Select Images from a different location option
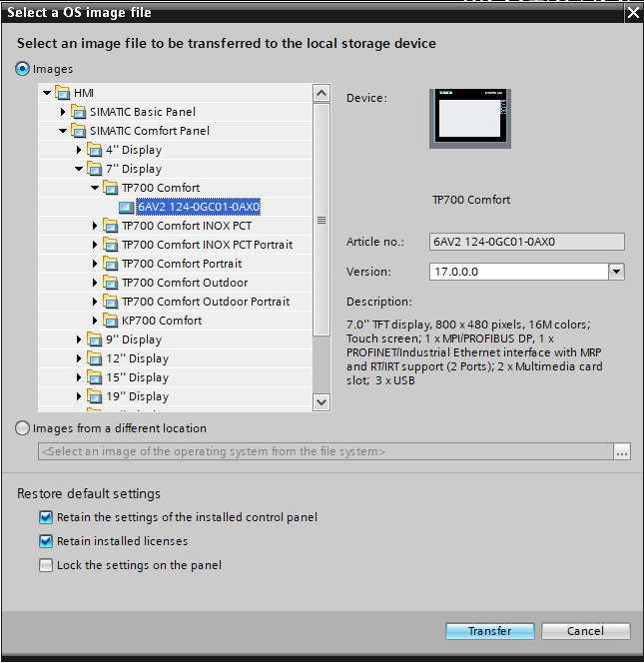Image resolution: width=644 pixels, height=663 pixels. point(22,428)
